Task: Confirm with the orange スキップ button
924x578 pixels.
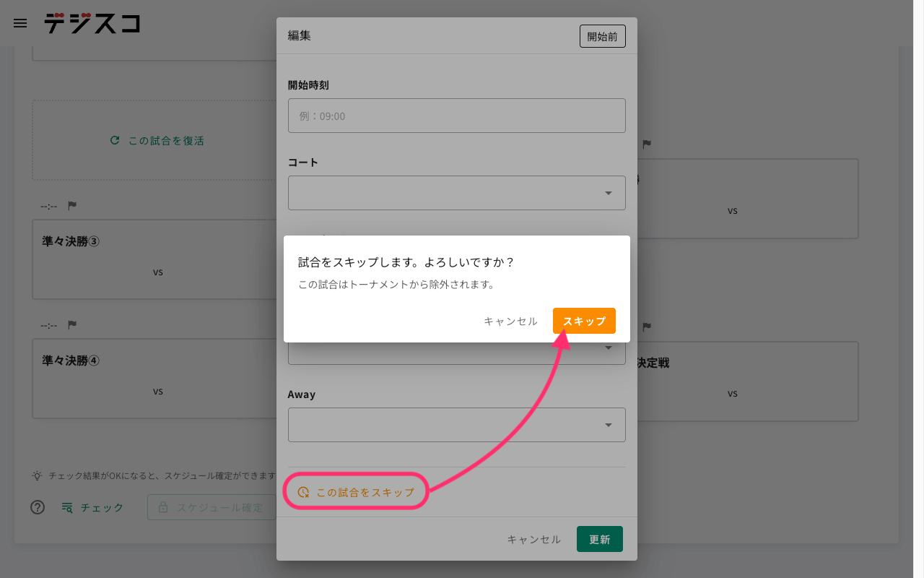Action: point(584,321)
